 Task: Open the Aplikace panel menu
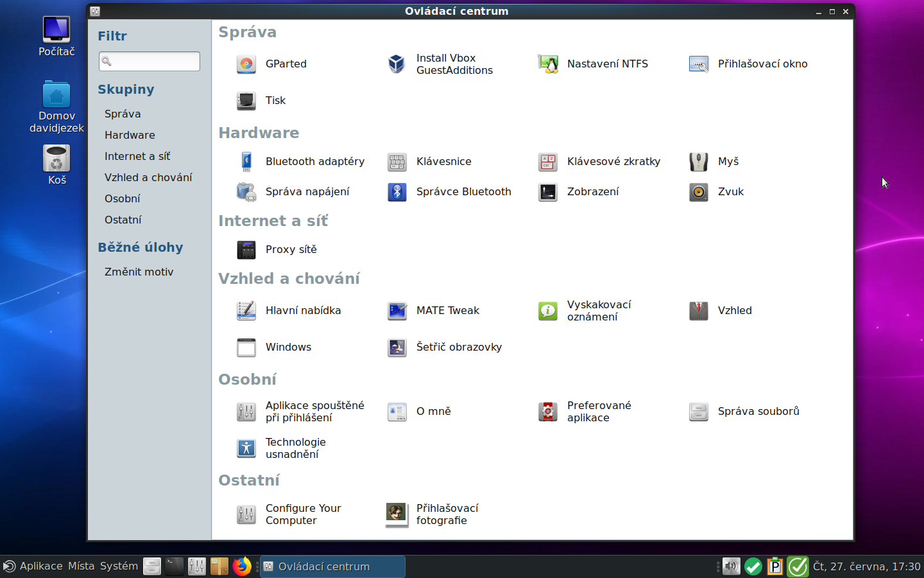33,566
